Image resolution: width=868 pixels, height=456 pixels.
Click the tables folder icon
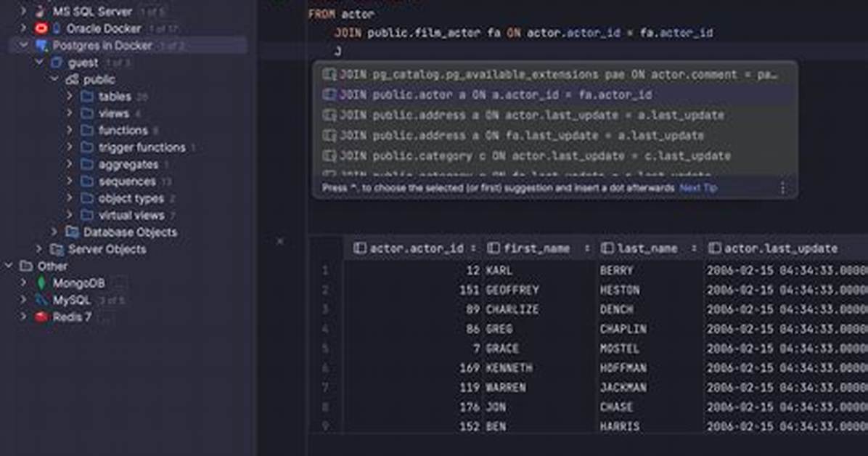pyautogui.click(x=87, y=97)
